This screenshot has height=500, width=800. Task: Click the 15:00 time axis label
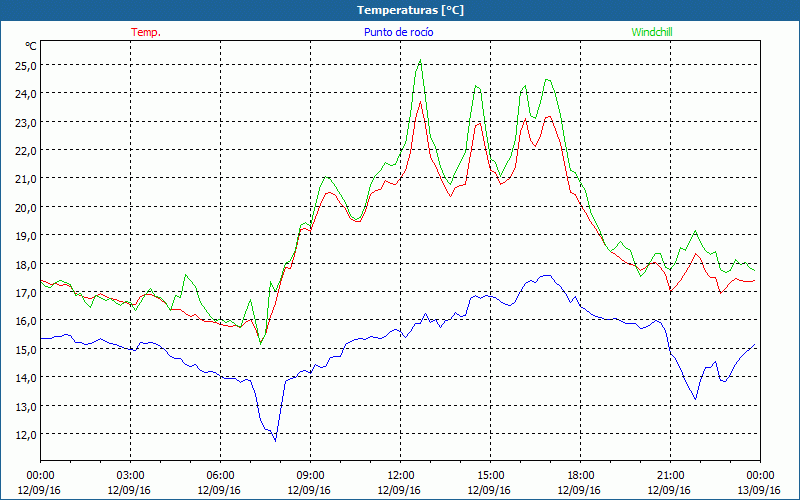pos(490,476)
